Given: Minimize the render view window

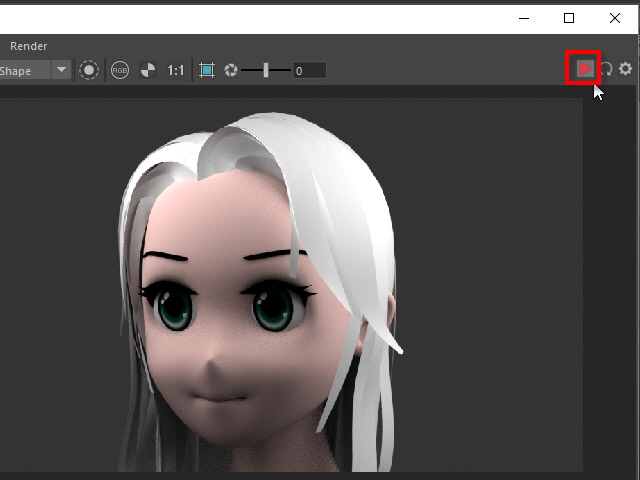Looking at the screenshot, I should 523,18.
